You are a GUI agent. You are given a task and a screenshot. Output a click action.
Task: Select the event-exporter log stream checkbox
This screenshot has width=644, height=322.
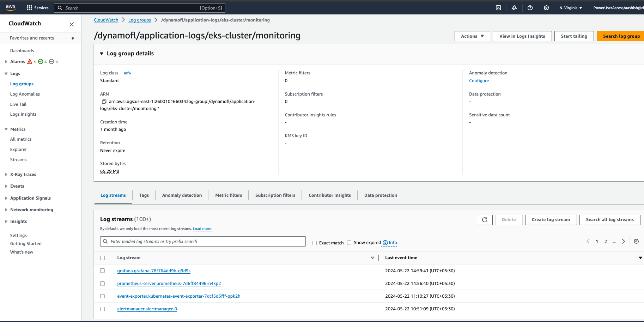pyautogui.click(x=103, y=296)
